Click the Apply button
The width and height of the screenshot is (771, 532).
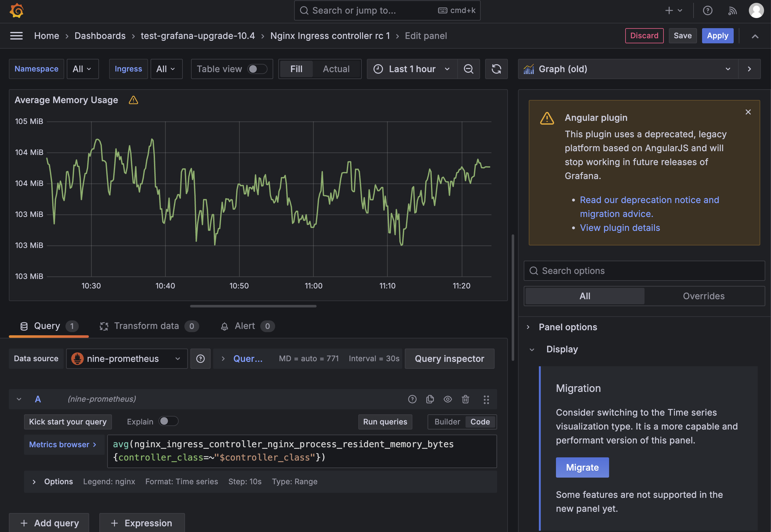(717, 36)
